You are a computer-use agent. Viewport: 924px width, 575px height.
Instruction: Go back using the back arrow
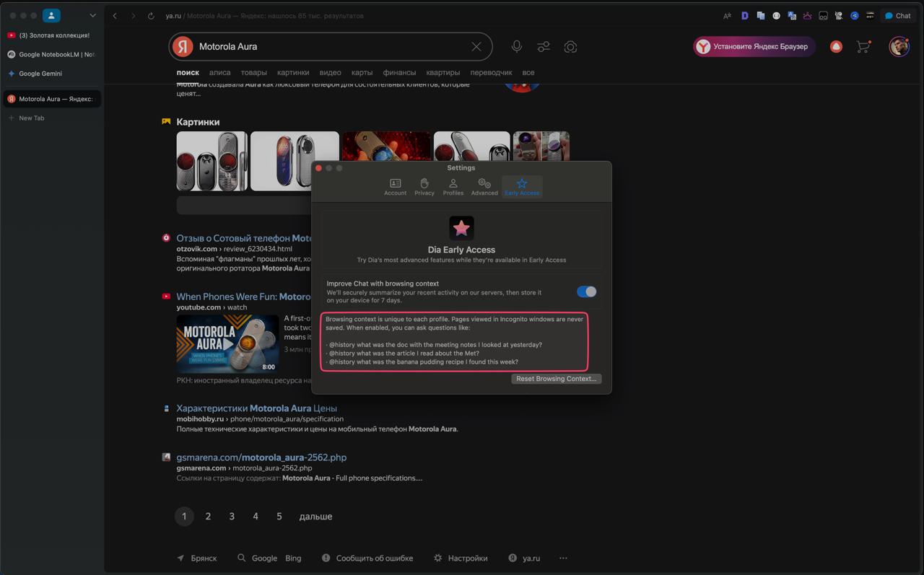click(x=115, y=16)
